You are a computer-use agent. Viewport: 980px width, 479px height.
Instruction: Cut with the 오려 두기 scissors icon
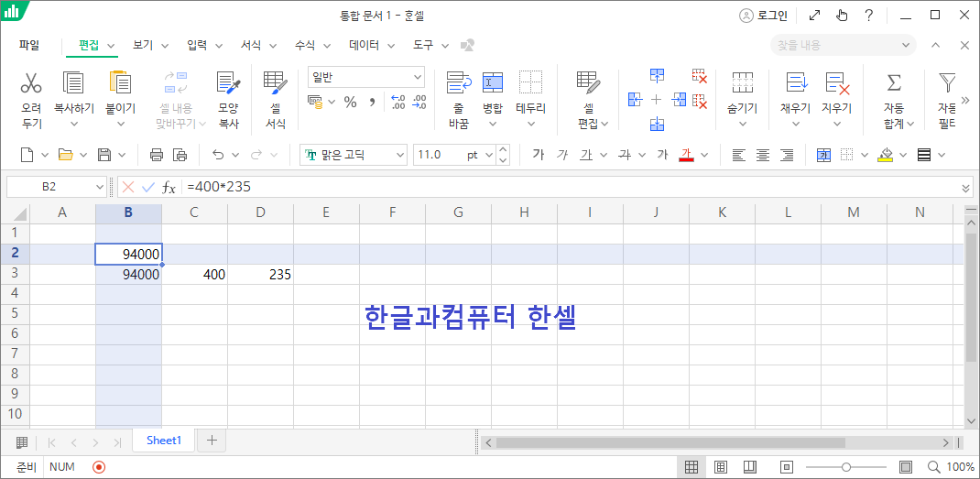point(31,82)
